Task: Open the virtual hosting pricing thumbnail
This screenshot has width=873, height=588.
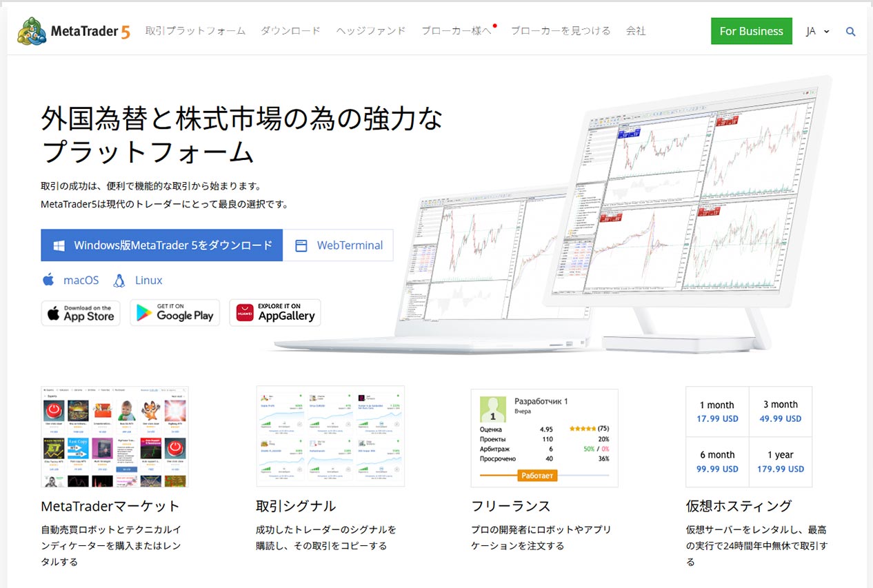Action: click(749, 437)
